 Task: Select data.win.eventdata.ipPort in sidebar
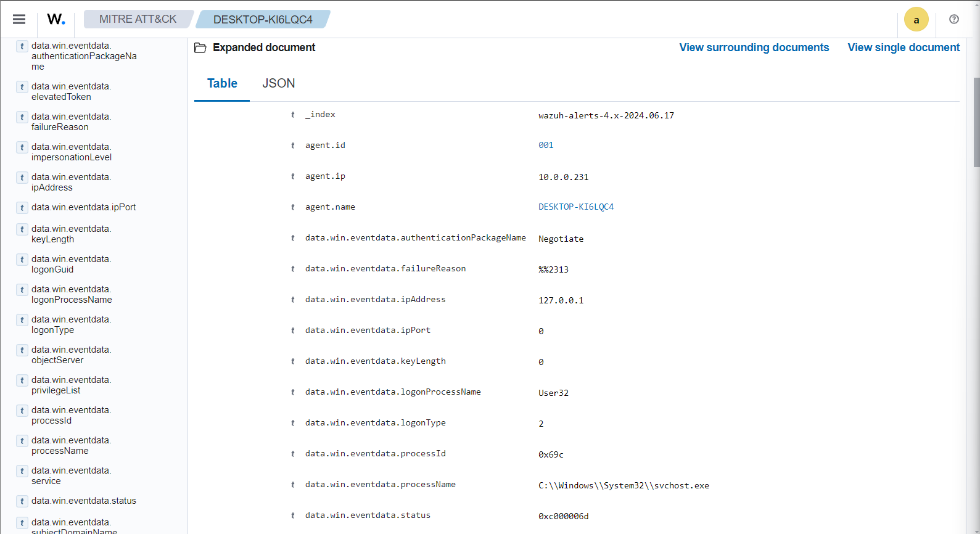click(x=83, y=207)
